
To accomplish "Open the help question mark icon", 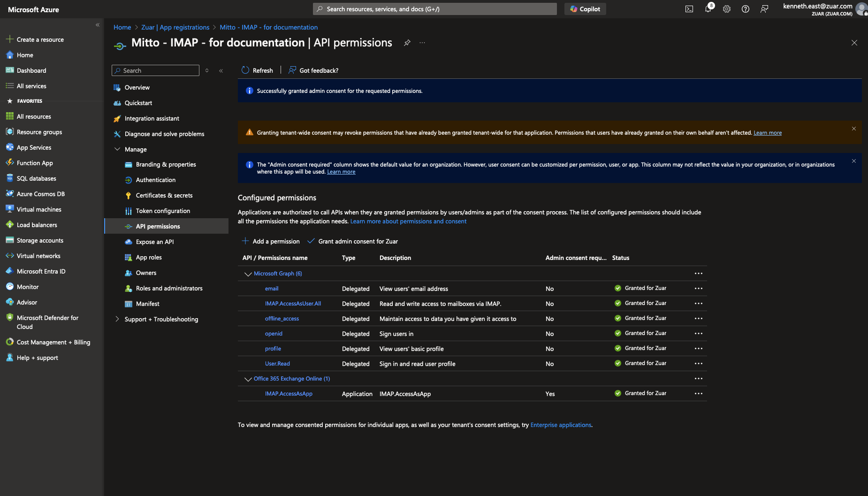I will click(x=746, y=9).
